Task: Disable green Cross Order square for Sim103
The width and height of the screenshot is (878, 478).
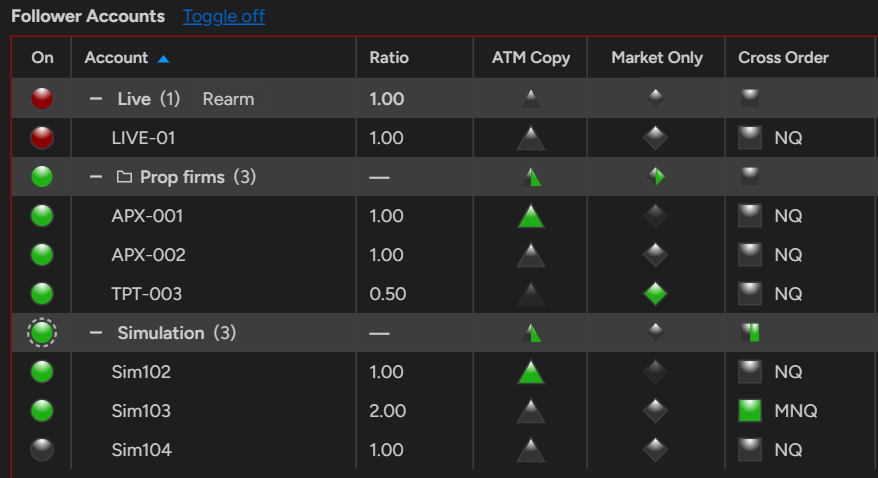Action: (x=750, y=411)
